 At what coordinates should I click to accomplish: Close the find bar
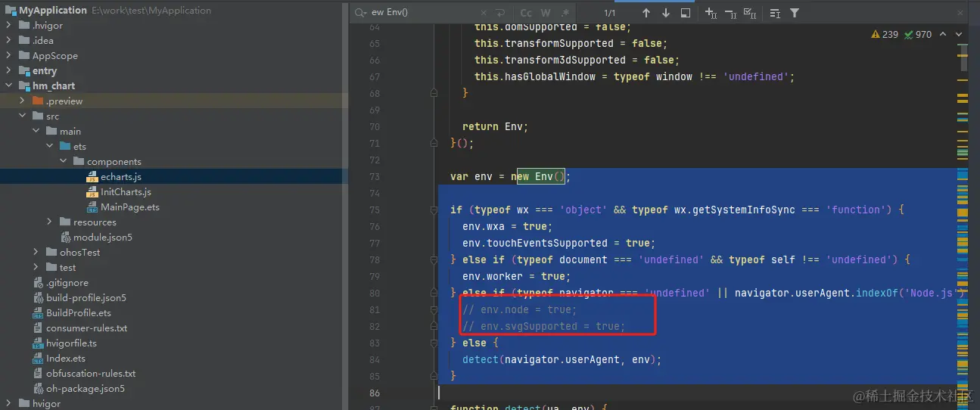960,13
